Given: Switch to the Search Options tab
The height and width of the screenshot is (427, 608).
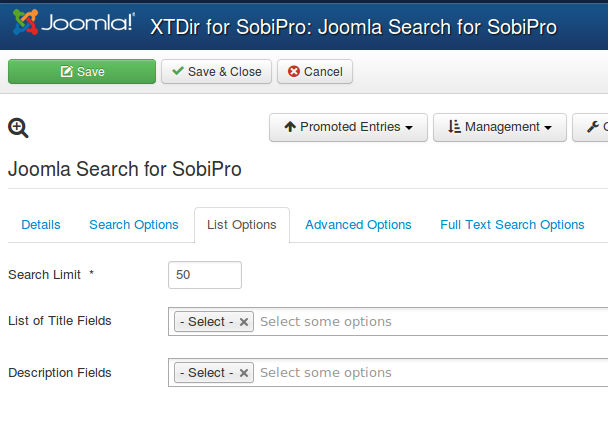Looking at the screenshot, I should point(134,225).
